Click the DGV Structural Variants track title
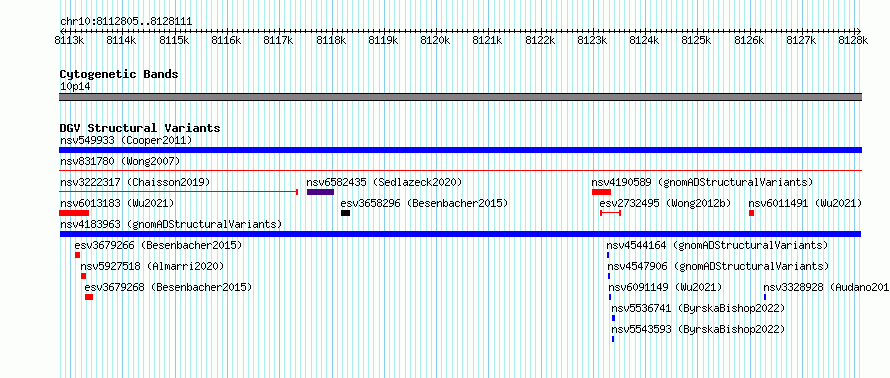The height and width of the screenshot is (378, 890). (140, 128)
